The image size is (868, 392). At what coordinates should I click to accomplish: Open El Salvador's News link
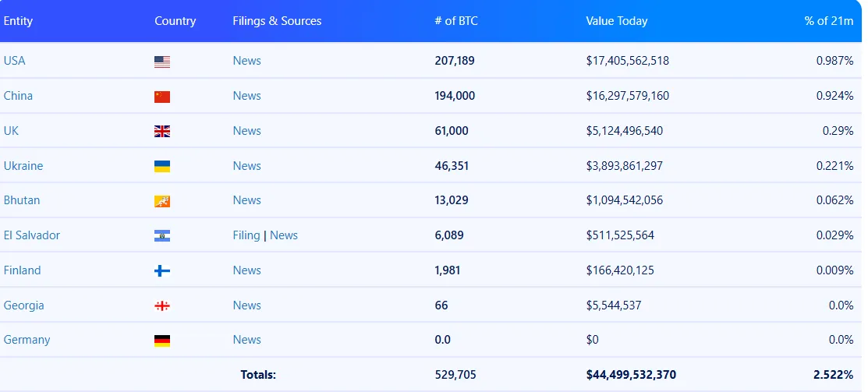(x=284, y=235)
